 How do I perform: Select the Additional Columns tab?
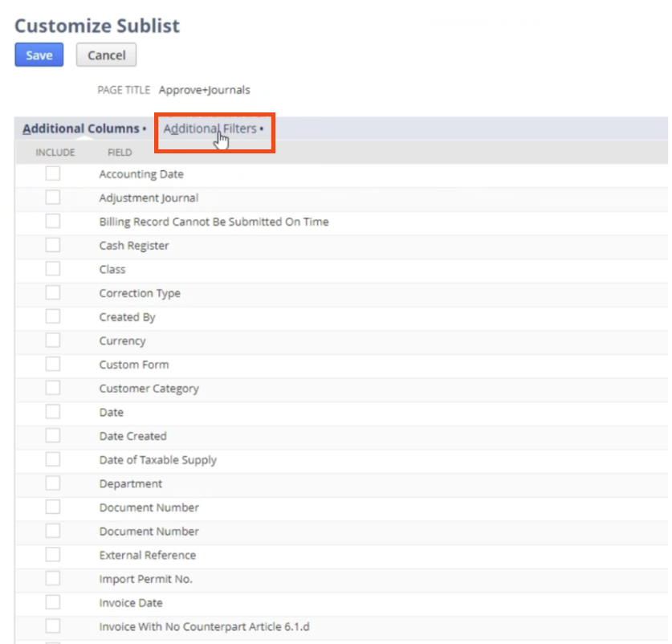click(x=80, y=128)
